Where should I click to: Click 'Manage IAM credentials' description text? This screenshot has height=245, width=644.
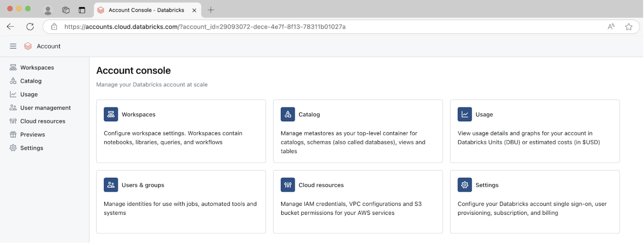351,208
